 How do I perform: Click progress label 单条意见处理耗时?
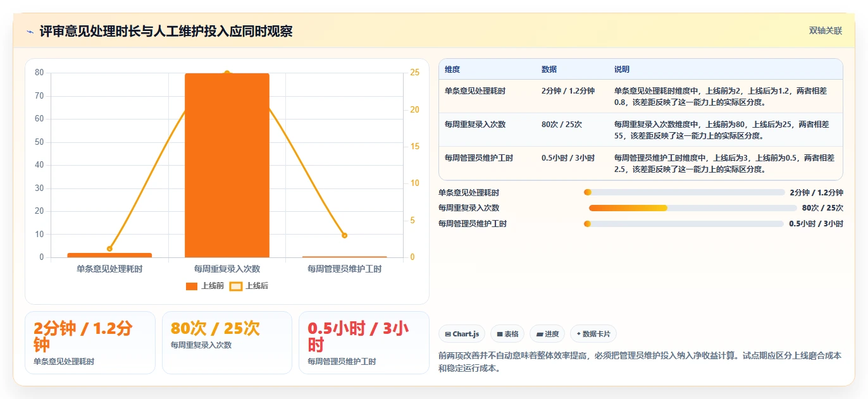[x=469, y=193]
